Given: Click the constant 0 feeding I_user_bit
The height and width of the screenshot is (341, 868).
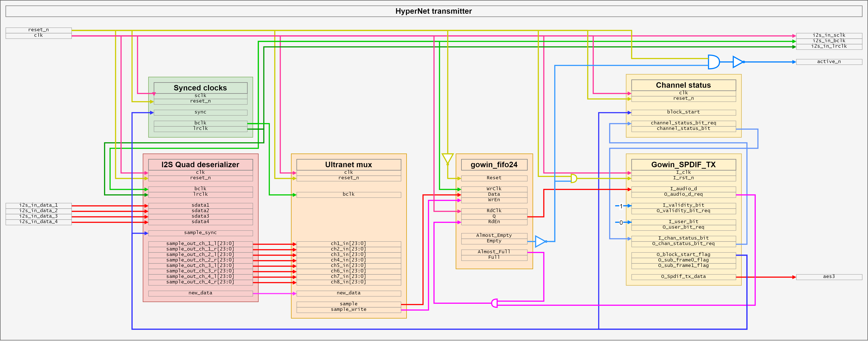Looking at the screenshot, I should (x=621, y=223).
